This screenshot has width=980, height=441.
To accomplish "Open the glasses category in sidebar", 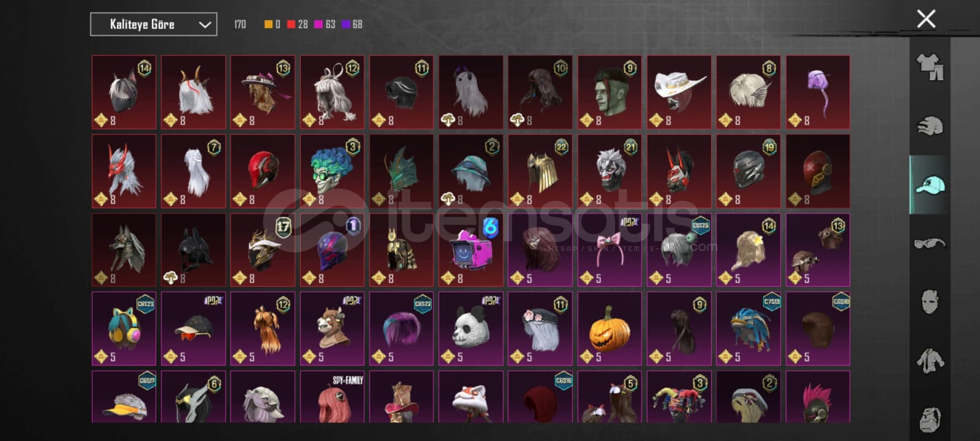I will (930, 243).
